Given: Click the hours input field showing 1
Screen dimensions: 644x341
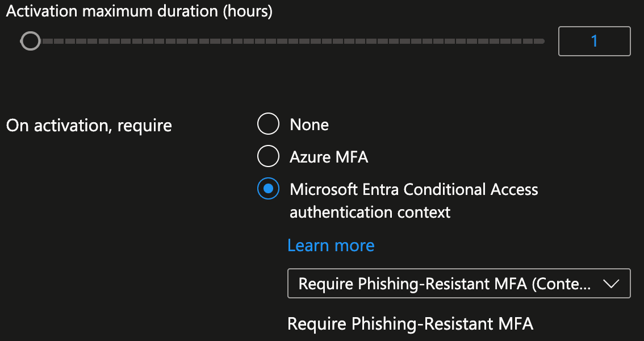Looking at the screenshot, I should [594, 41].
